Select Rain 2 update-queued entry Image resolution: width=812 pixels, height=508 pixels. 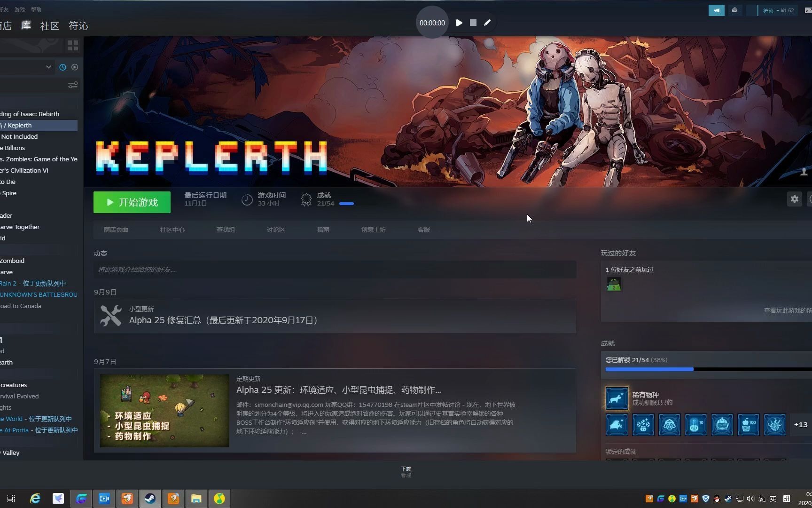click(x=39, y=283)
